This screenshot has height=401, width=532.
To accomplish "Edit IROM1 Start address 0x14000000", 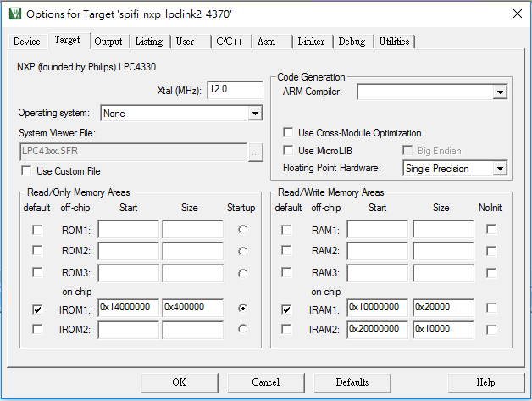I will tap(128, 308).
